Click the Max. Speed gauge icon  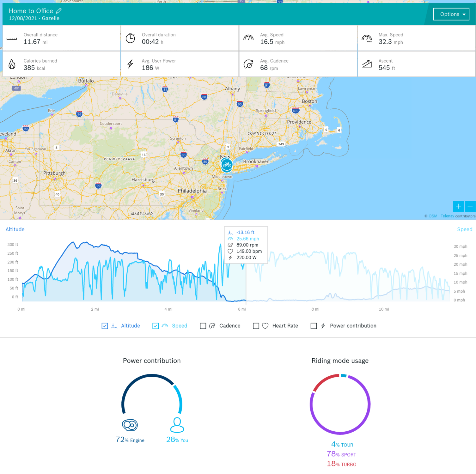(x=367, y=38)
